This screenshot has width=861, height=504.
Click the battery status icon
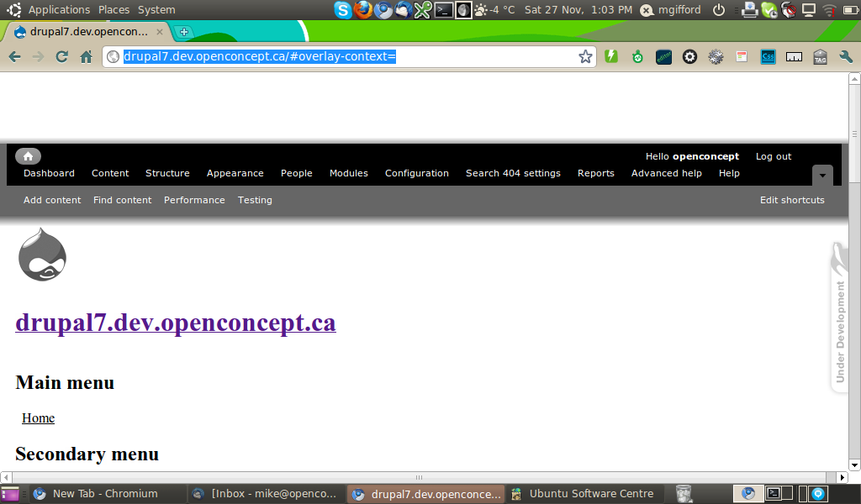(x=849, y=10)
